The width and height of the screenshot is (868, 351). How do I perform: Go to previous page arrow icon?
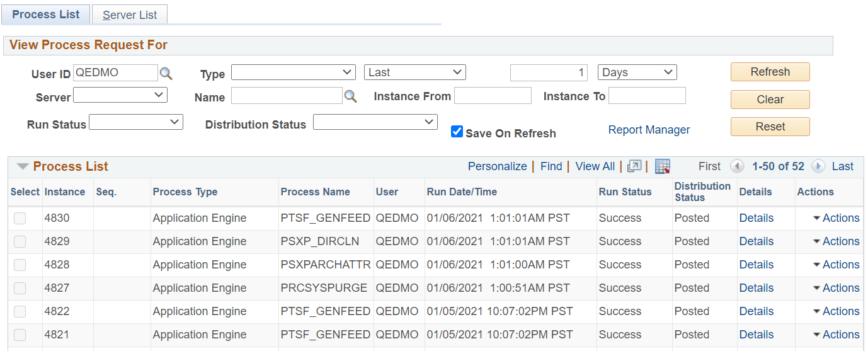[x=736, y=166]
